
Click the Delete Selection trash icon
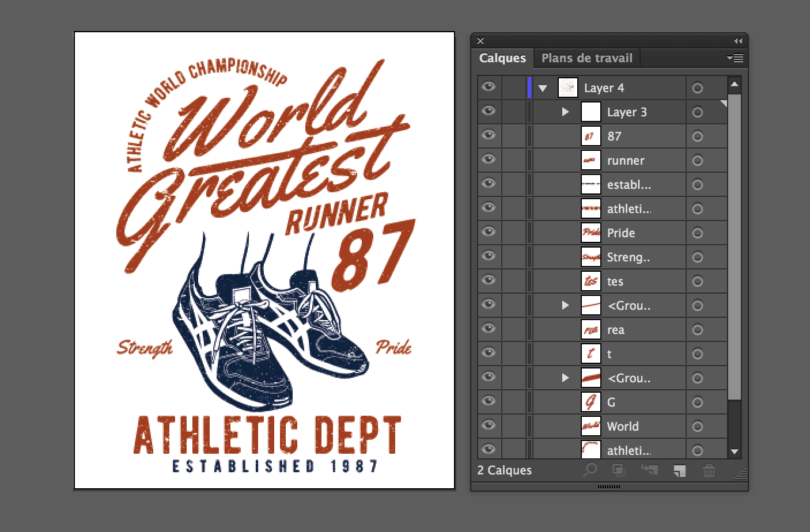709,470
